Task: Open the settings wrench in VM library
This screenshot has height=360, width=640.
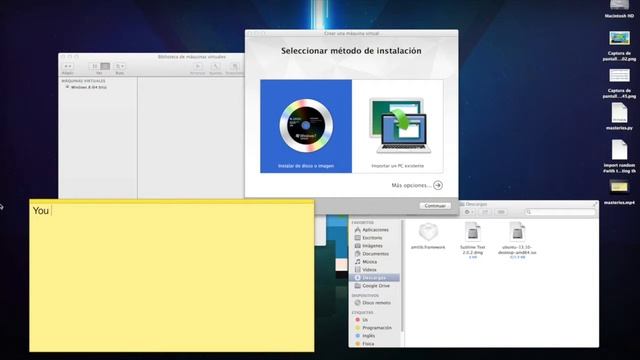Action: (x=216, y=66)
